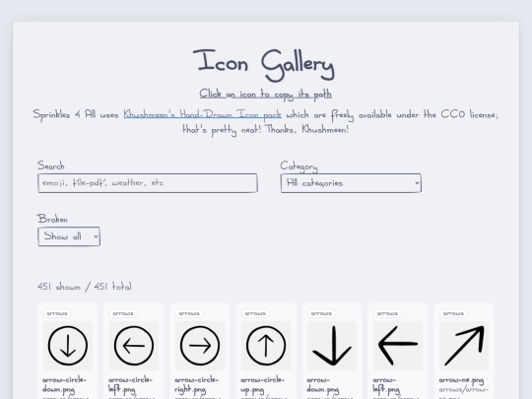Copy the arrow-circle-down icon
This screenshot has width=532, height=399.
tap(68, 346)
